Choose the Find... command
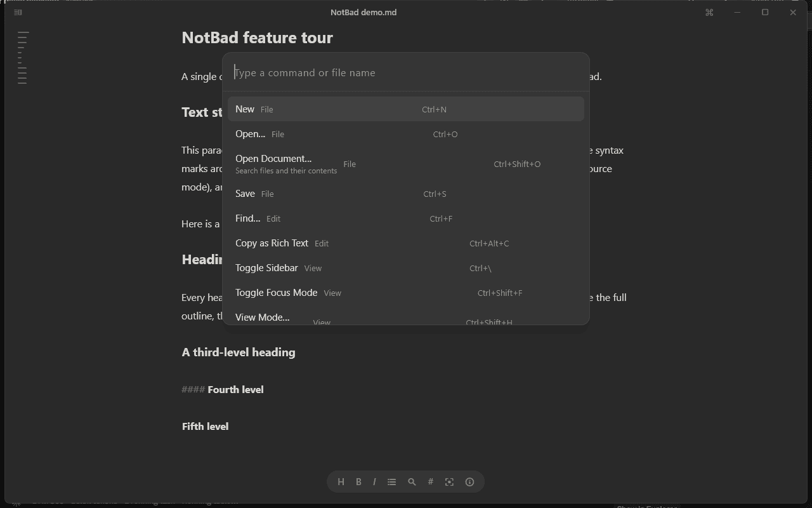The width and height of the screenshot is (812, 508). (x=406, y=218)
